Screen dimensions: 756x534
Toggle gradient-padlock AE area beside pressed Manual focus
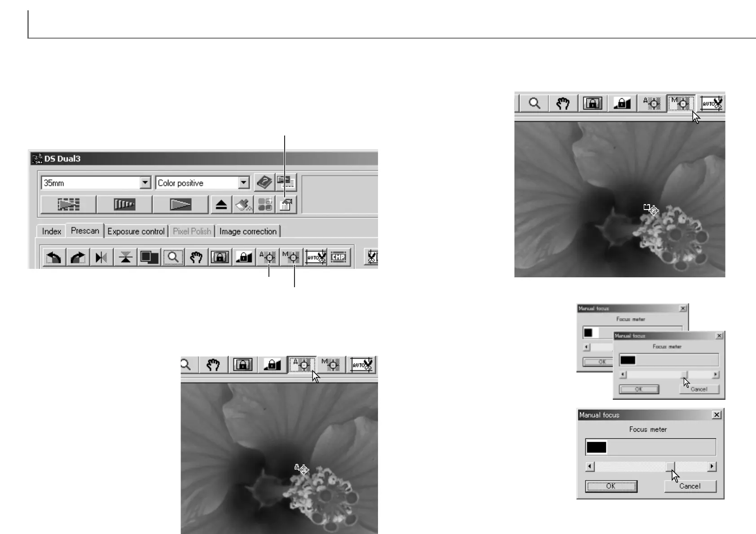pos(622,103)
